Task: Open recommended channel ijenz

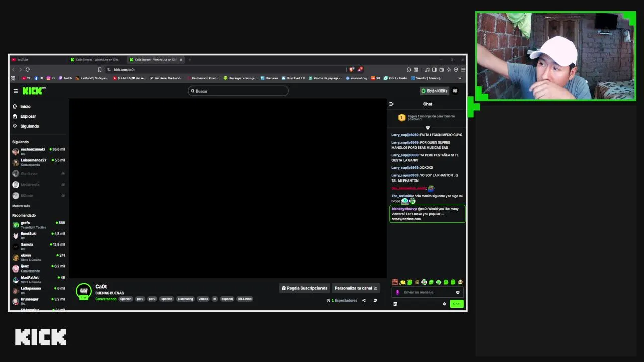Action: [x=38, y=268]
